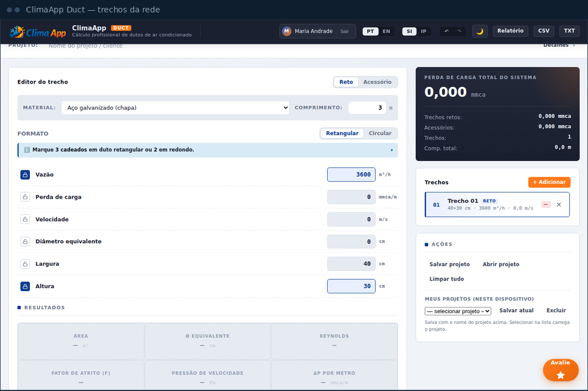
Task: Click the Trechos retos row
Action: (x=497, y=117)
